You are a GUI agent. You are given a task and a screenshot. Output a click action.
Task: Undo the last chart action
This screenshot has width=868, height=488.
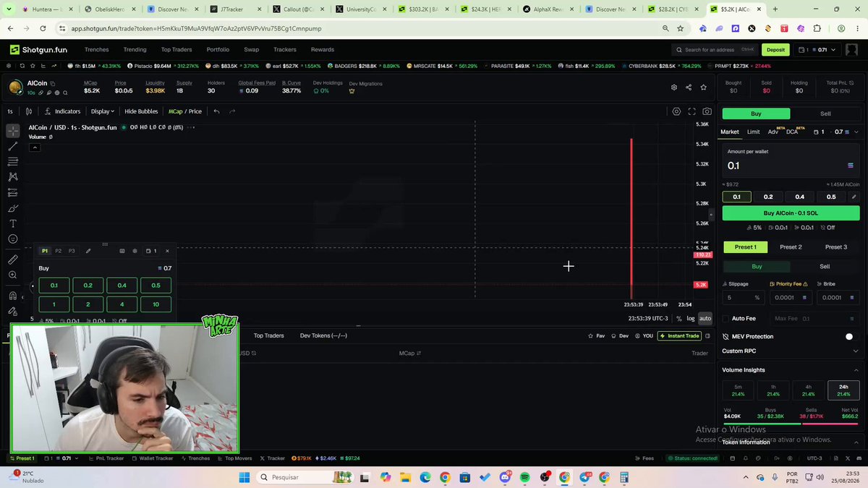216,111
